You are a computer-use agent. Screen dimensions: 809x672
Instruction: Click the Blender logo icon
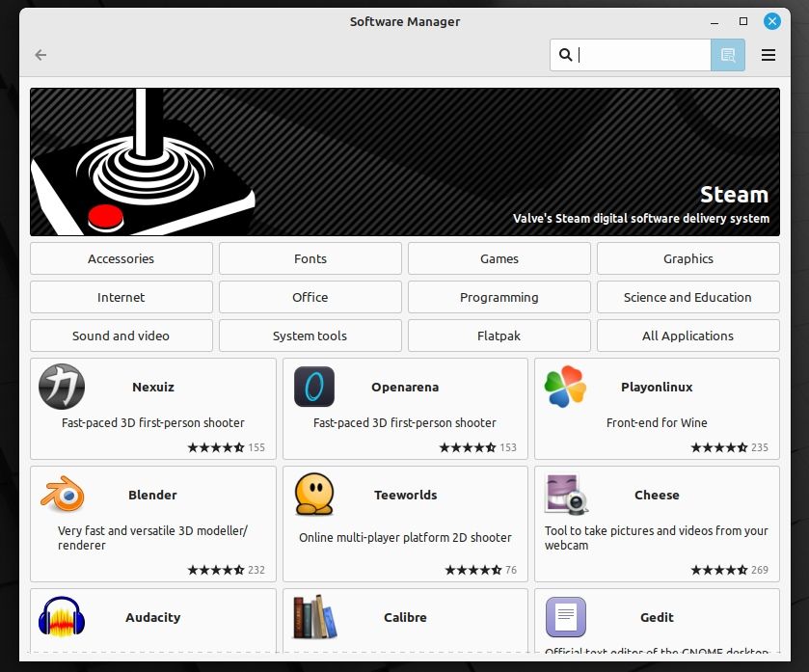pos(62,495)
